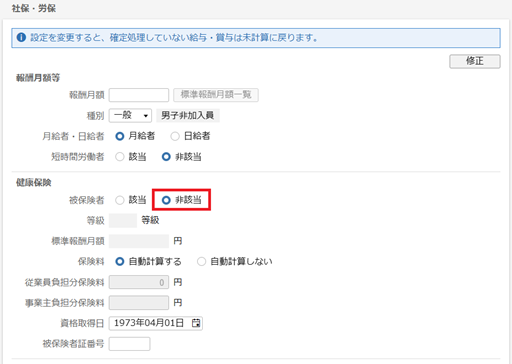This screenshot has height=364, width=512.
Task: Choose 非該当 for 短時間労働者
Action: pos(166,157)
